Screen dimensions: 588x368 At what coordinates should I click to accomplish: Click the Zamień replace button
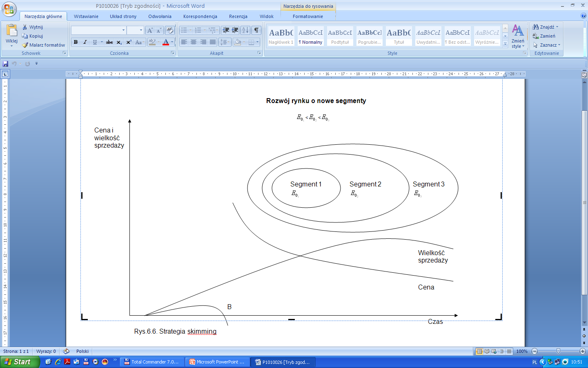(544, 36)
